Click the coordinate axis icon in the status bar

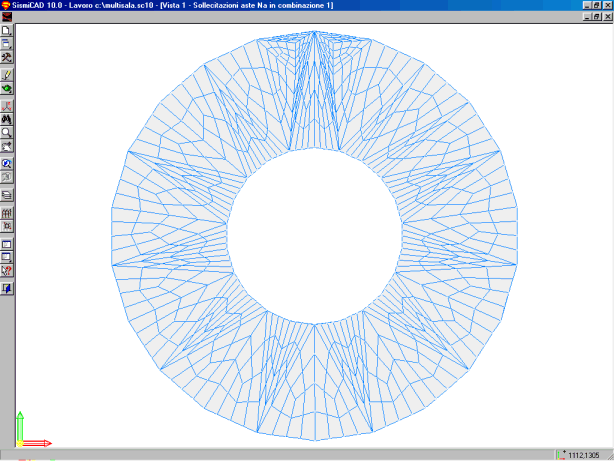[562, 455]
